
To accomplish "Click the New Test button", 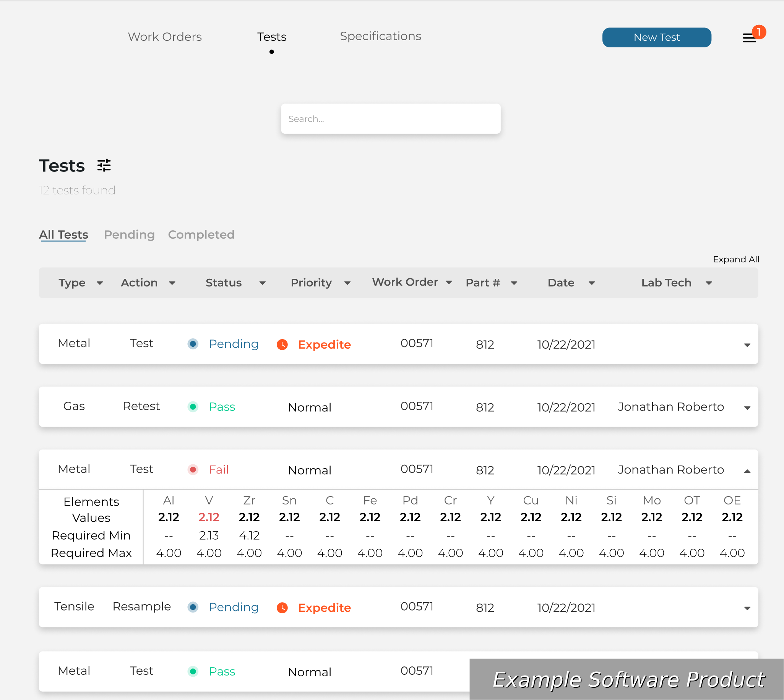I will (x=656, y=37).
